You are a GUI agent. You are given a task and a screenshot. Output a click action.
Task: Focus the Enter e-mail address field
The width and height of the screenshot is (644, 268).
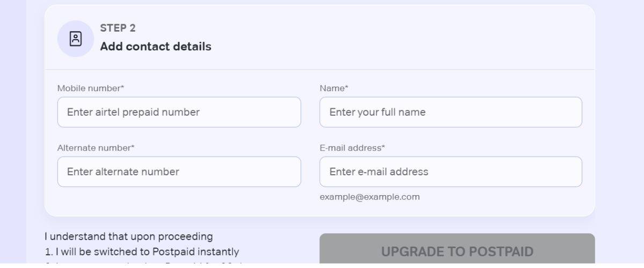click(x=450, y=172)
